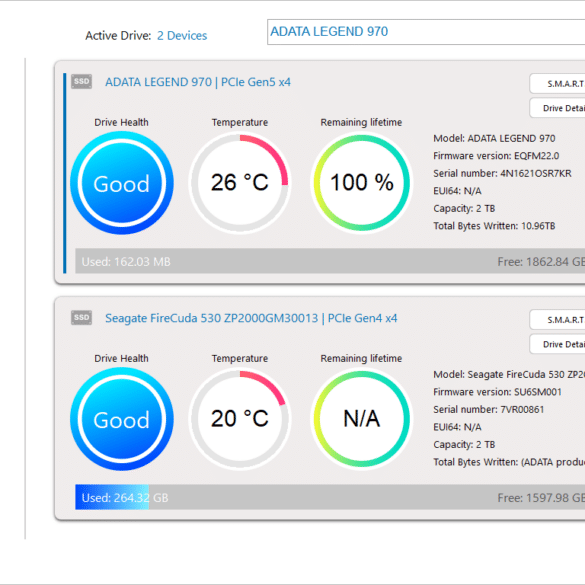Click Firmware version: SU6SM001 text
This screenshot has height=585, width=585.
click(497, 392)
